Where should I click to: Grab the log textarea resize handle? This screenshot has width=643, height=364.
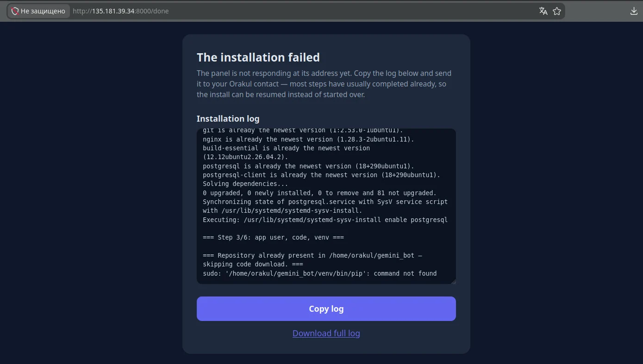coord(453,281)
